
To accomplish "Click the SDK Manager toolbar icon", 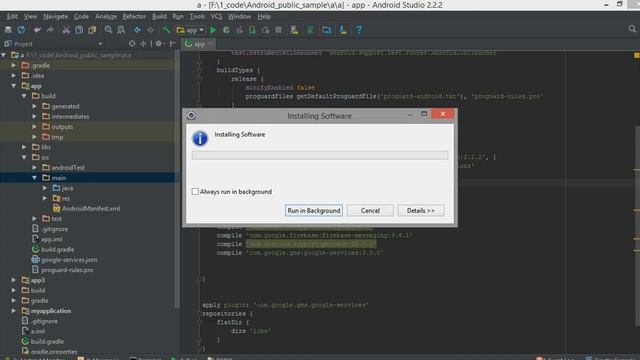I will pos(343,30).
